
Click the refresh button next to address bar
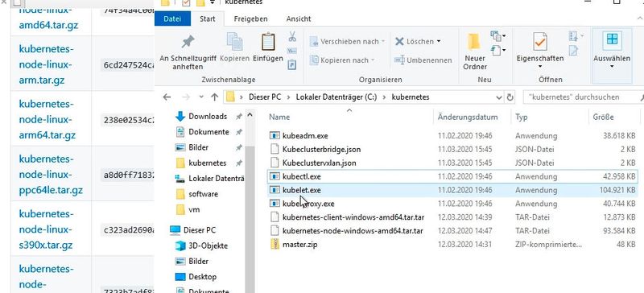pos(510,97)
